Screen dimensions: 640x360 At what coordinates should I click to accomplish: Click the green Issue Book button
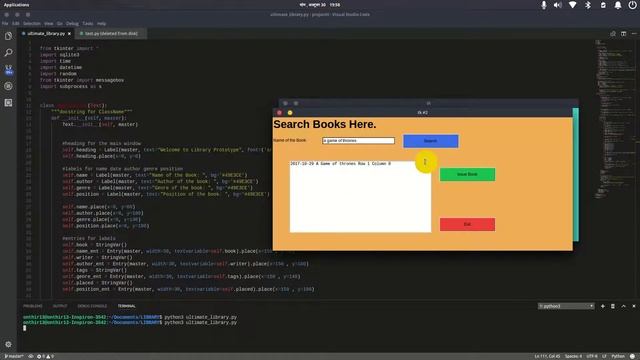tap(467, 174)
